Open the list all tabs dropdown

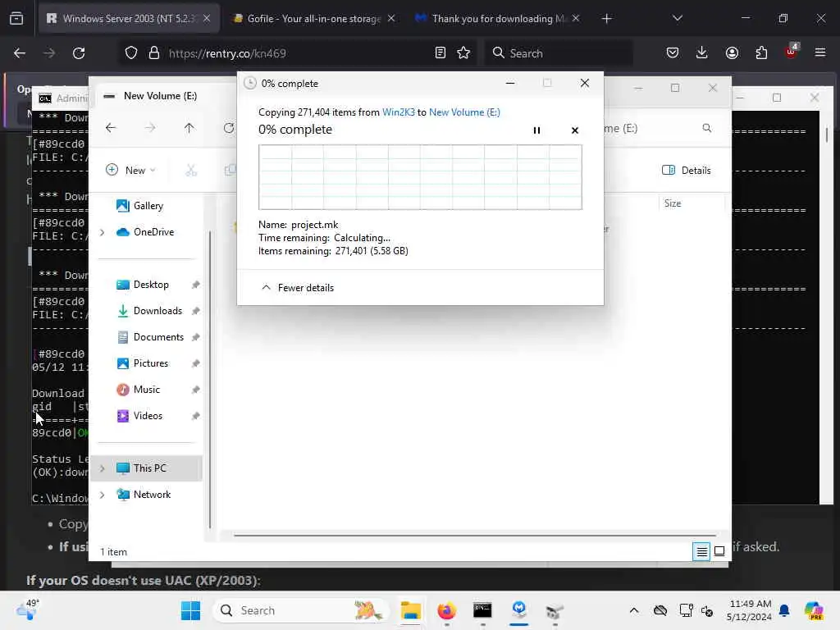[x=677, y=19]
